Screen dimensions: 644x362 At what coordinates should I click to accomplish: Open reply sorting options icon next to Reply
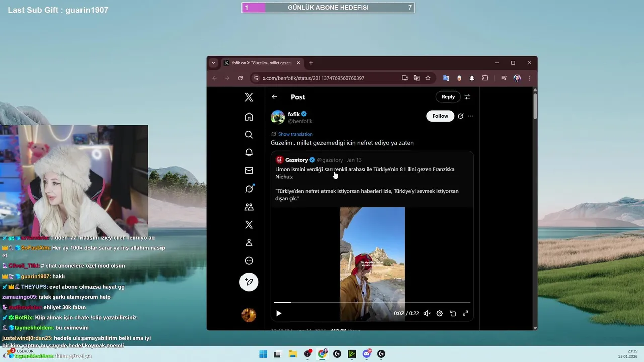click(467, 97)
